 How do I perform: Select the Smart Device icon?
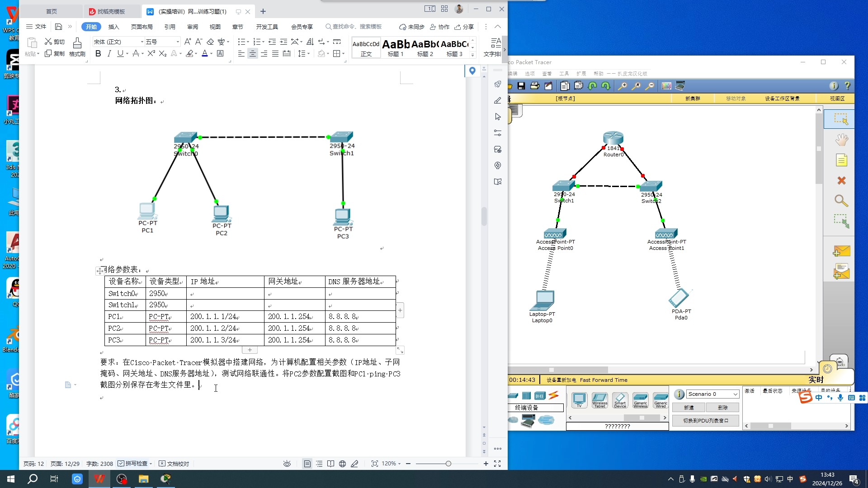point(620,400)
